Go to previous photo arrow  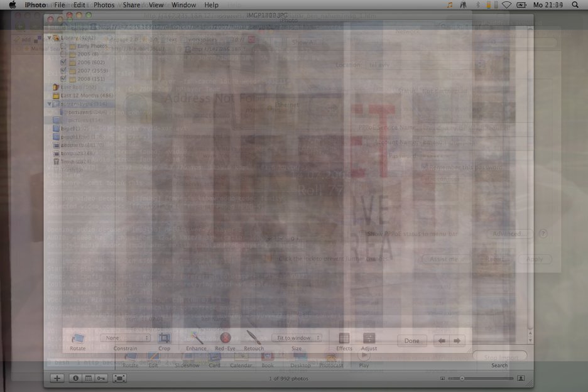pyautogui.click(x=442, y=341)
